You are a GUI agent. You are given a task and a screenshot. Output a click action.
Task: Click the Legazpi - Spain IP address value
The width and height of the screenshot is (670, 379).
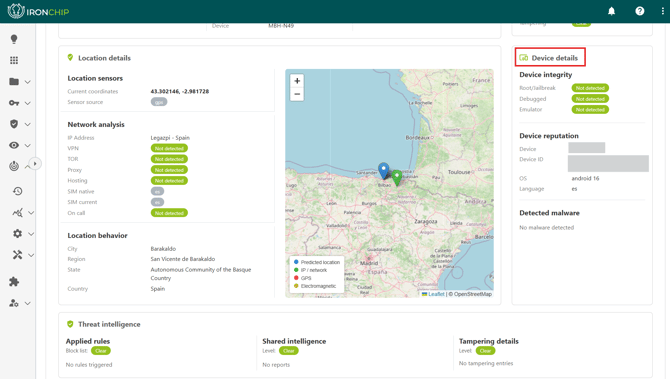[x=170, y=138]
